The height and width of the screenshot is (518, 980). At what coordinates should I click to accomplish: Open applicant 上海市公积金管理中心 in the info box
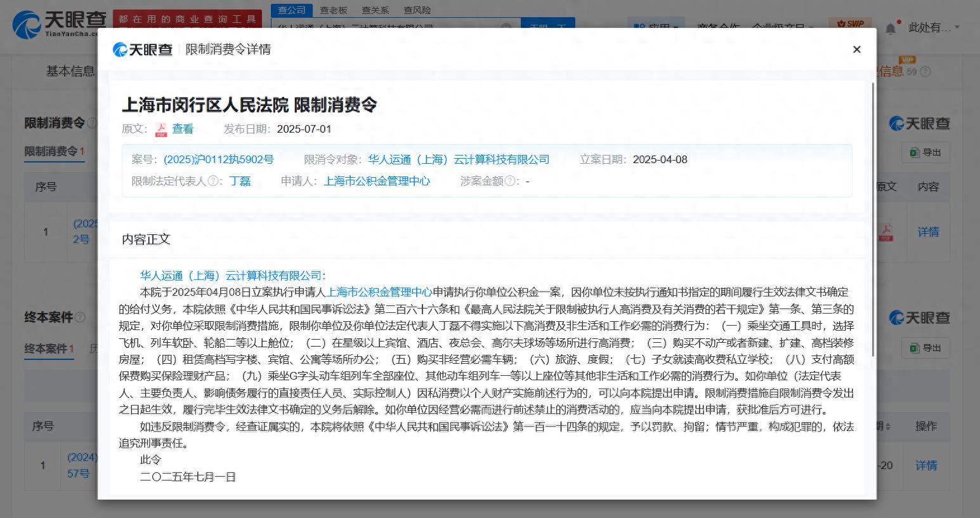(x=377, y=181)
